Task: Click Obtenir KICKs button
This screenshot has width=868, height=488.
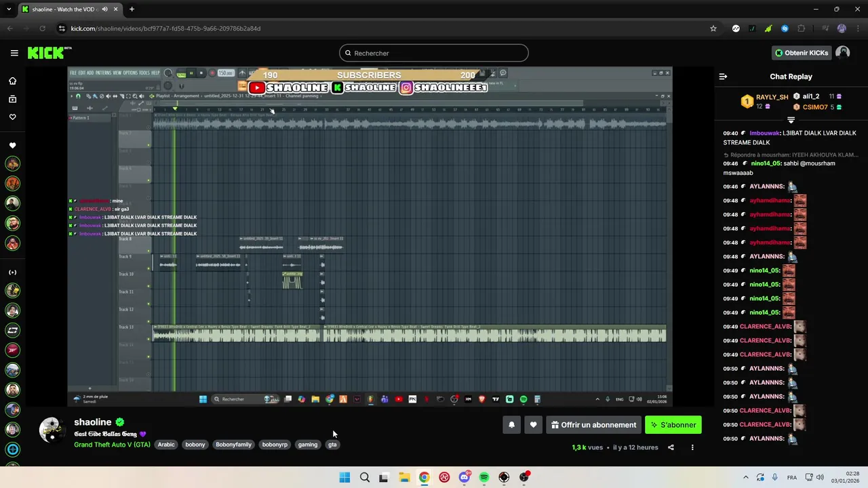Action: pyautogui.click(x=802, y=53)
